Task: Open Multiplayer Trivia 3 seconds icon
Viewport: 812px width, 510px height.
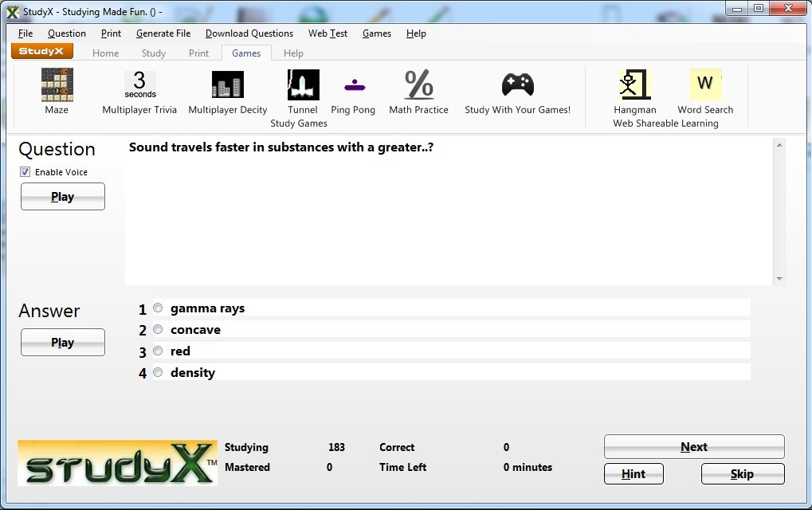Action: [139, 85]
